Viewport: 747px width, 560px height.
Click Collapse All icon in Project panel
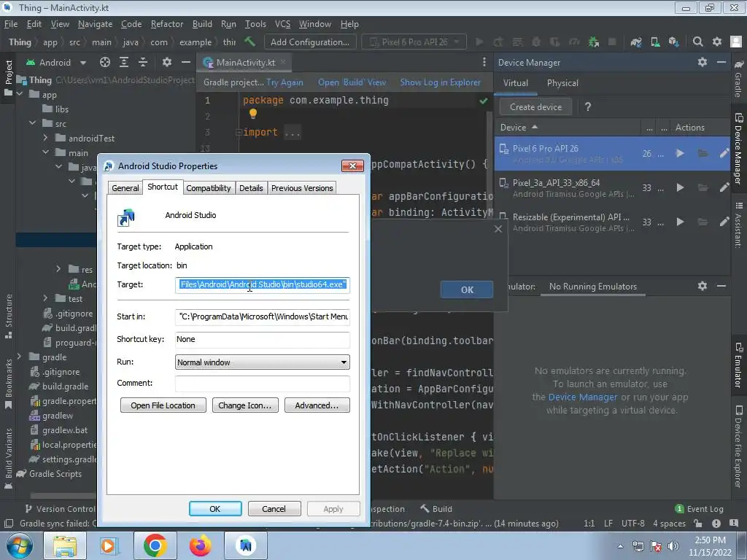[x=143, y=63]
